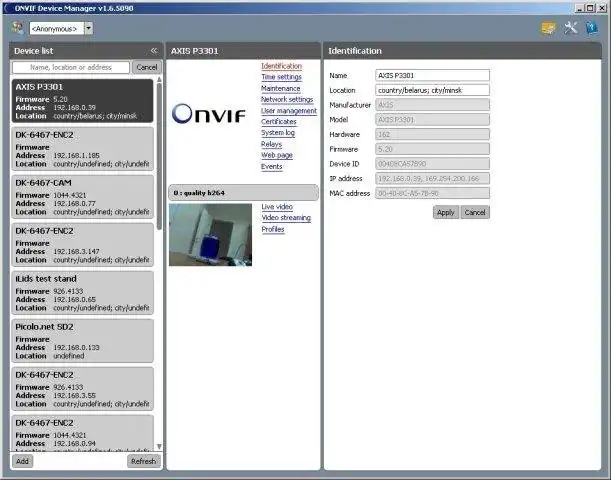Click the Device ID field
611x480 pixels.
(x=432, y=164)
